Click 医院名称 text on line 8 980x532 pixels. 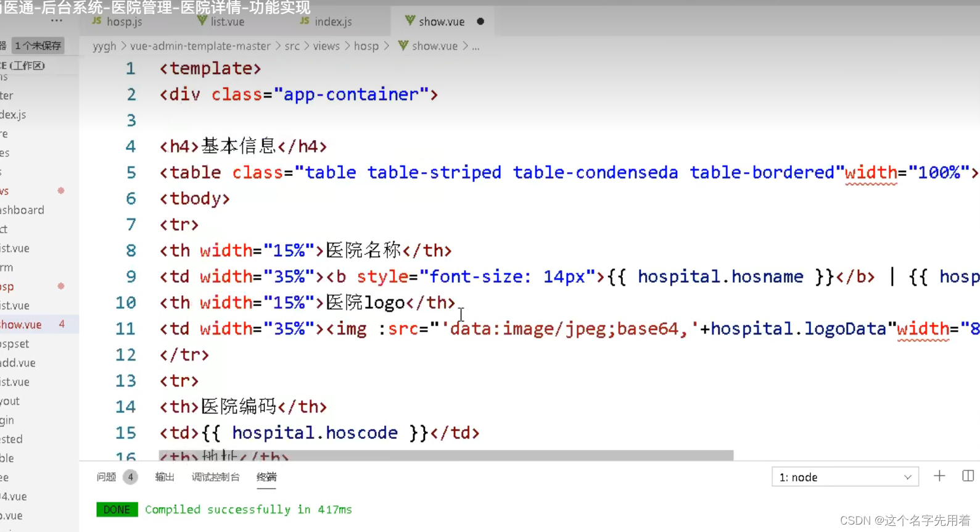(363, 251)
